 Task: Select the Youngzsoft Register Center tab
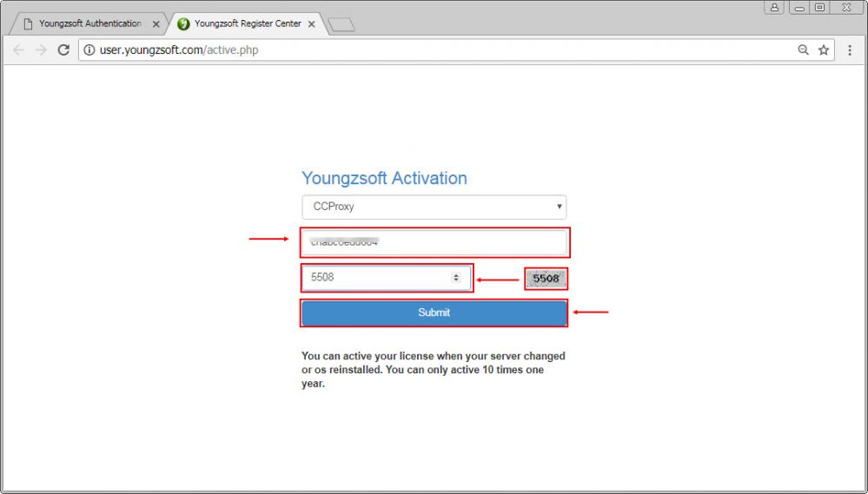(248, 23)
